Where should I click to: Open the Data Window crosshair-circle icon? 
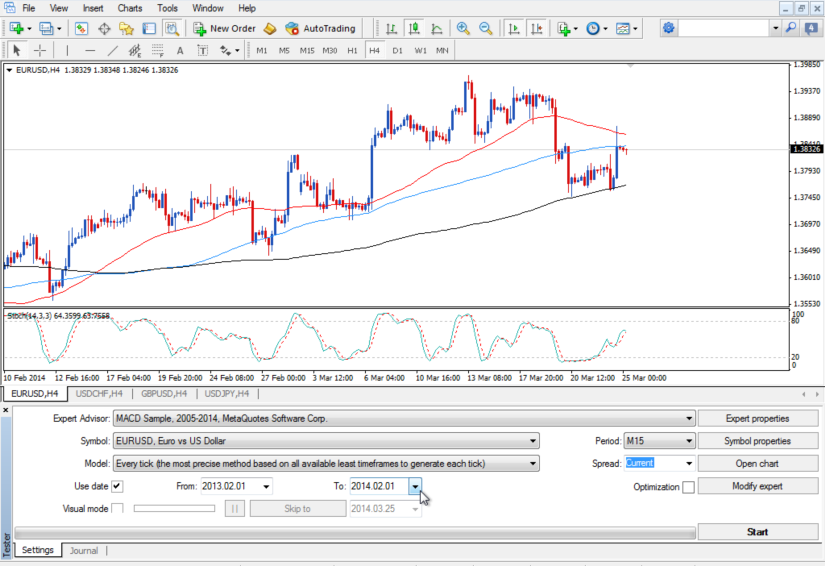coord(104,28)
